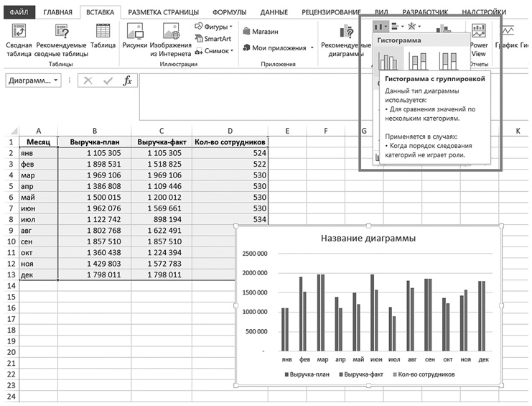Viewport: 532px width, 406px height.
Task: Cancel formula entry with the X
Action: (88, 80)
